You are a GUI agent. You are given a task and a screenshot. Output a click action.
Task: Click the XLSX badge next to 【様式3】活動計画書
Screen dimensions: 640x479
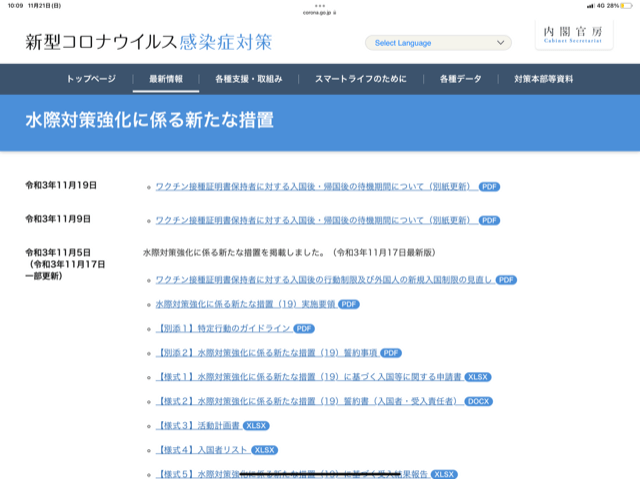(257, 425)
